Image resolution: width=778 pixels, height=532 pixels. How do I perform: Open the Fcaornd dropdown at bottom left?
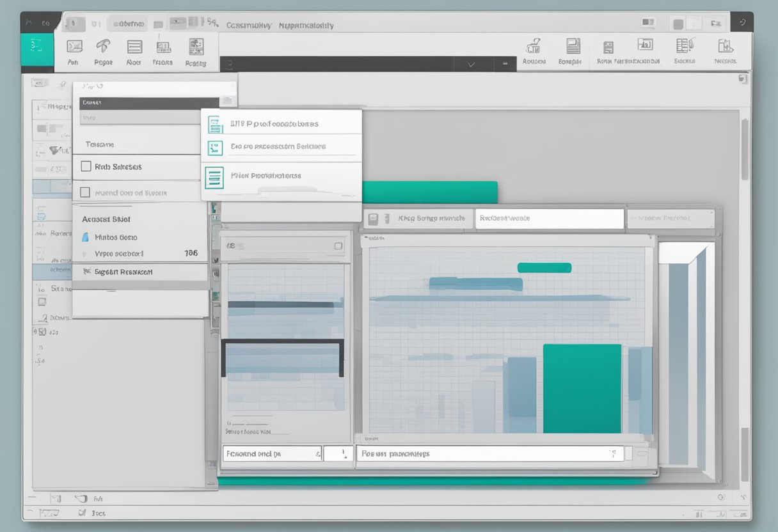coord(273,454)
